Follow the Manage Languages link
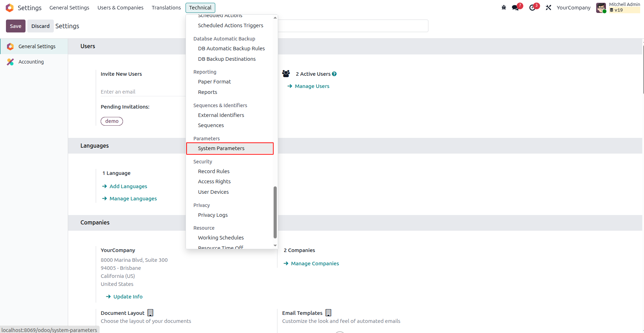 click(x=133, y=199)
